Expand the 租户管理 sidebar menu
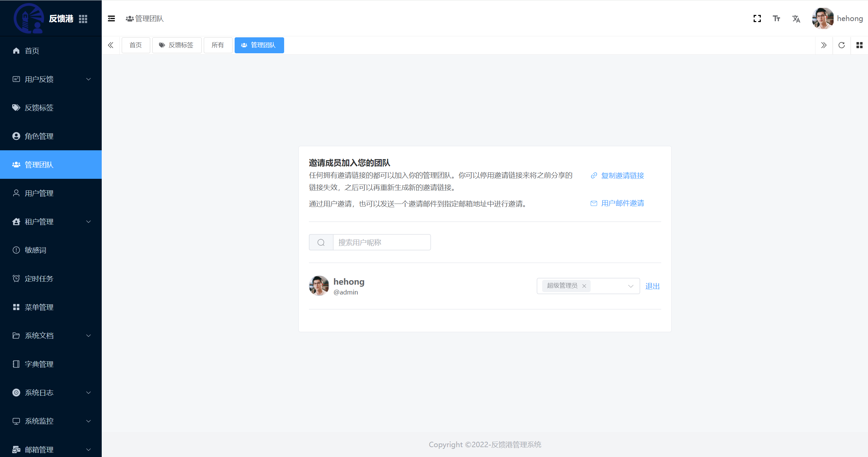This screenshot has height=457, width=868. 51,222
